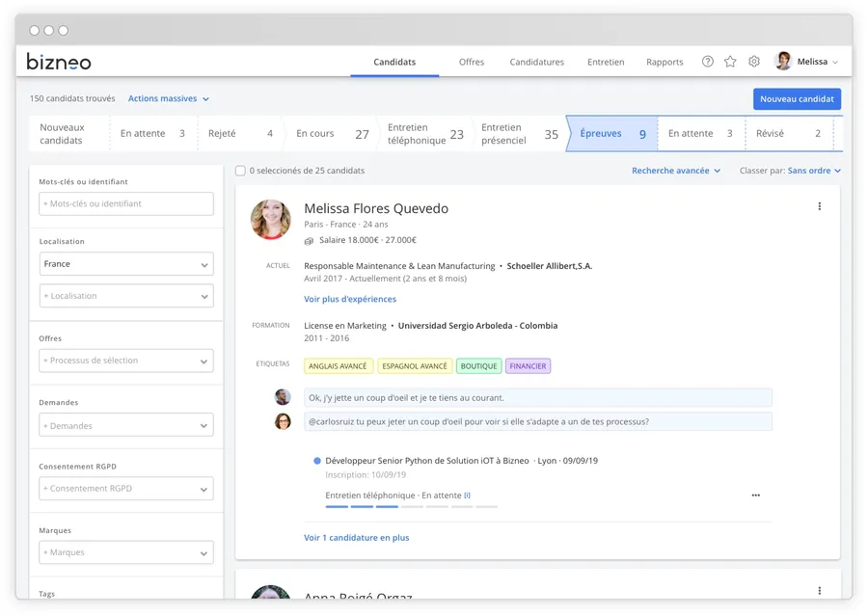Expand the France localisation combo box
868x616 pixels.
coord(126,264)
